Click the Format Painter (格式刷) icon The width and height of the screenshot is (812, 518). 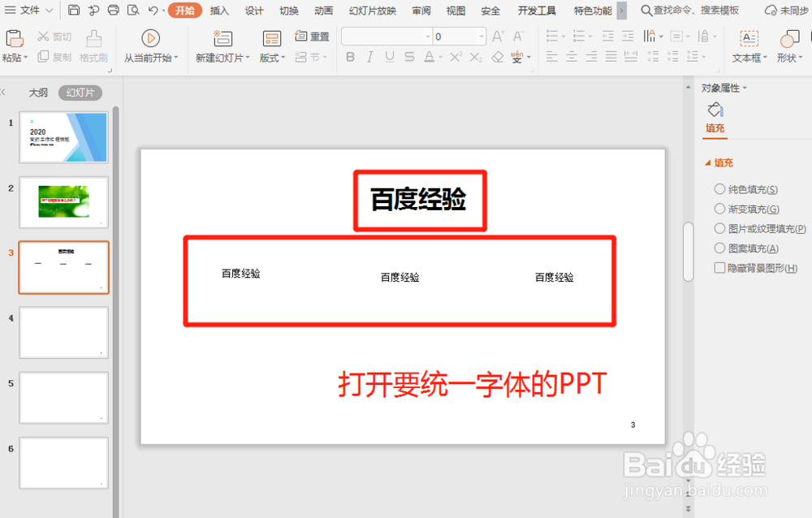pyautogui.click(x=93, y=39)
